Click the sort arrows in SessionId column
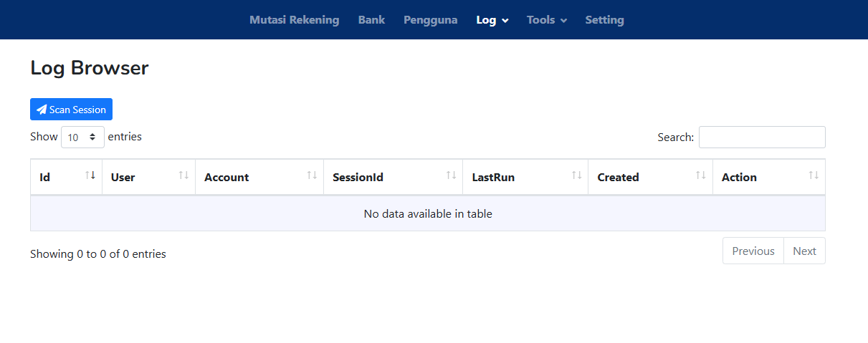This screenshot has height=343, width=868. 451,175
